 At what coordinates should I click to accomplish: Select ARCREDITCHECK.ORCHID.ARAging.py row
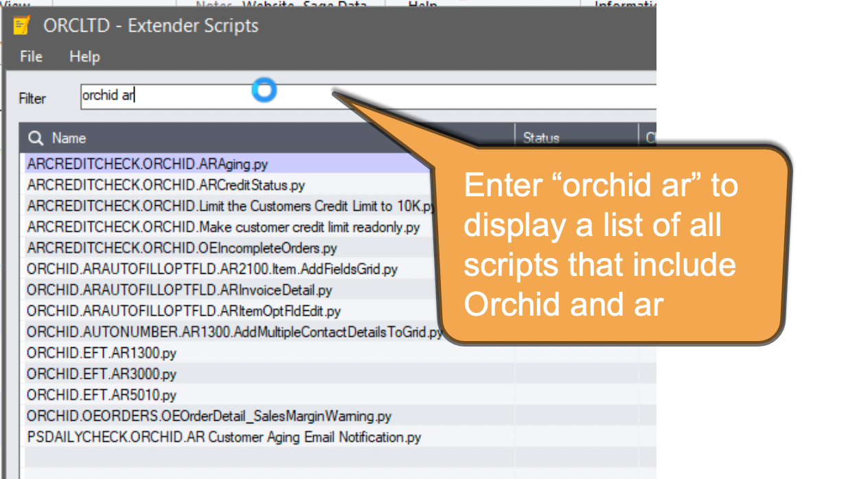click(x=147, y=164)
